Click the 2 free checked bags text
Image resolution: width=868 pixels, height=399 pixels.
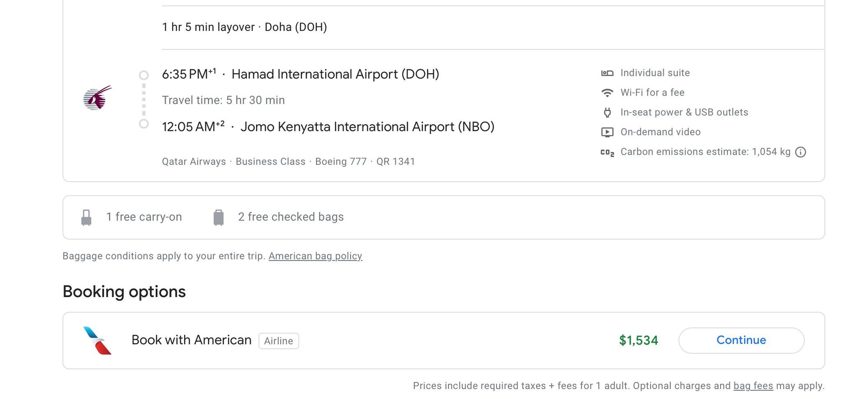click(291, 217)
